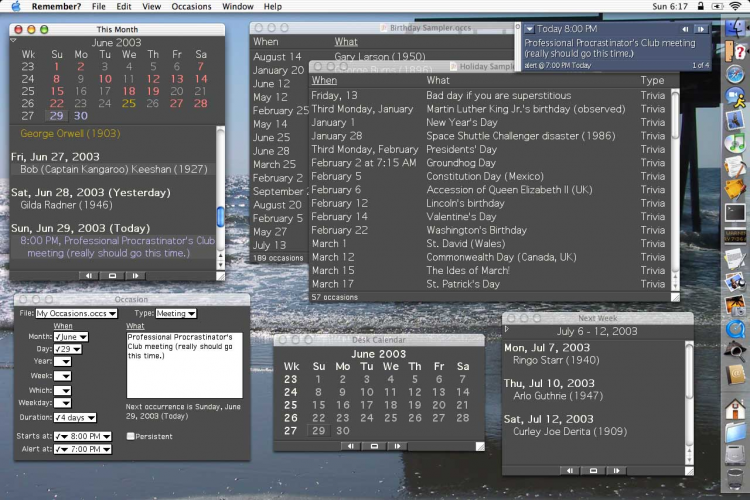Sort Holiday list by the When column header
Viewport: 750px width, 500px height.
[x=324, y=80]
